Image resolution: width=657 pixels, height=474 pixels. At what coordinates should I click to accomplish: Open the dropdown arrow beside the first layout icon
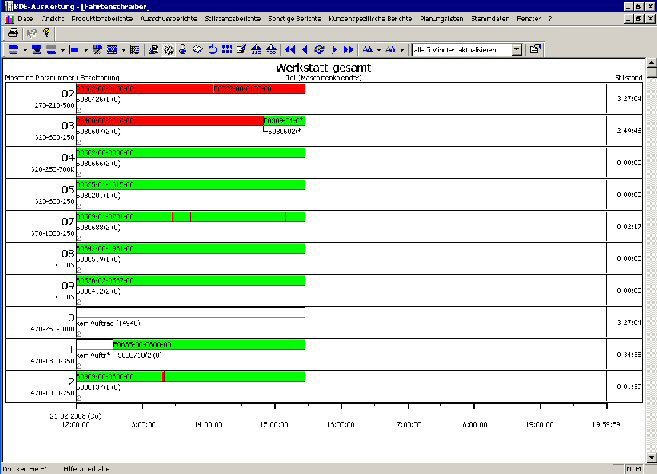[25, 50]
